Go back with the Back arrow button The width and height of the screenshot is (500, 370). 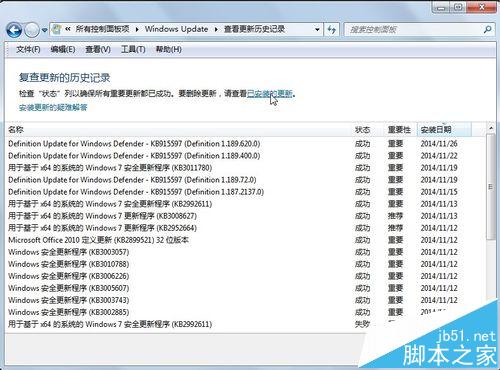[x=14, y=30]
